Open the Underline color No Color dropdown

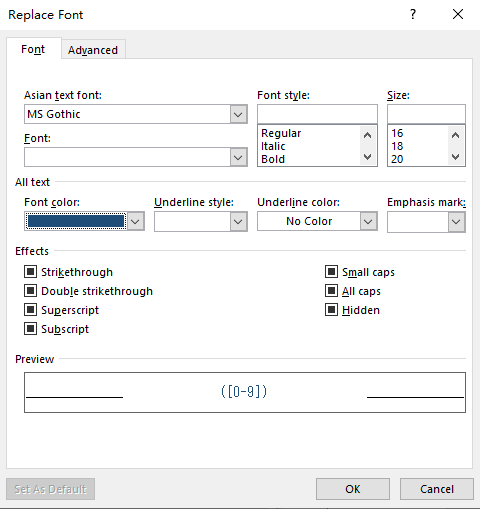click(x=368, y=221)
